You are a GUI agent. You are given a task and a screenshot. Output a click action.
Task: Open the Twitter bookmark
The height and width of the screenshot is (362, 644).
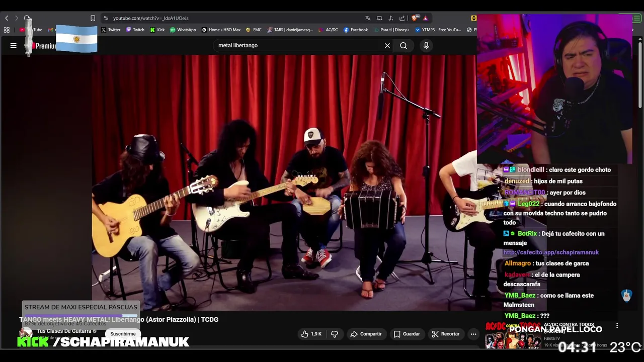point(111,30)
